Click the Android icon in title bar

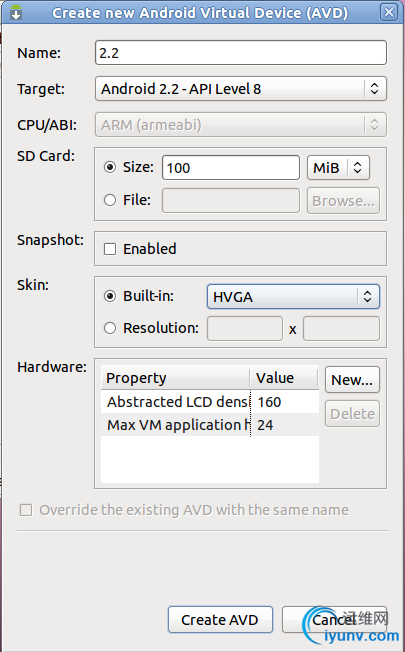coord(16,12)
